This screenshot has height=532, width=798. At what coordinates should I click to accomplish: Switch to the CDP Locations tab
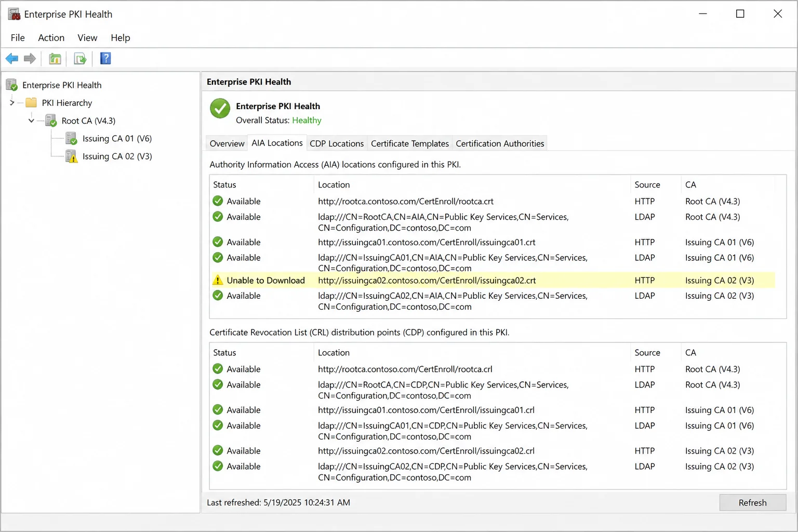[x=337, y=143]
